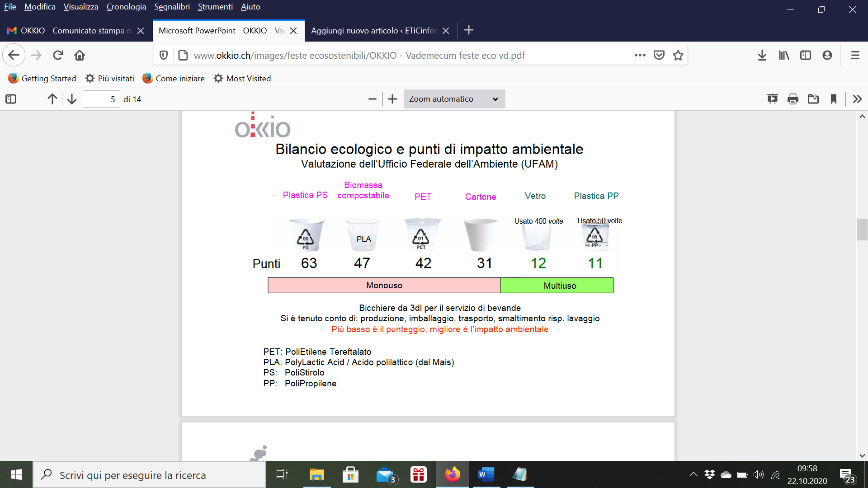868x488 pixels.
Task: Open Most Visited bookmark folder
Action: 242,78
